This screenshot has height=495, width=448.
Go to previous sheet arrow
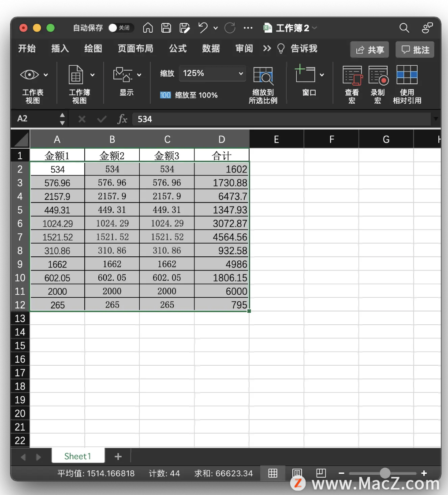(23, 457)
